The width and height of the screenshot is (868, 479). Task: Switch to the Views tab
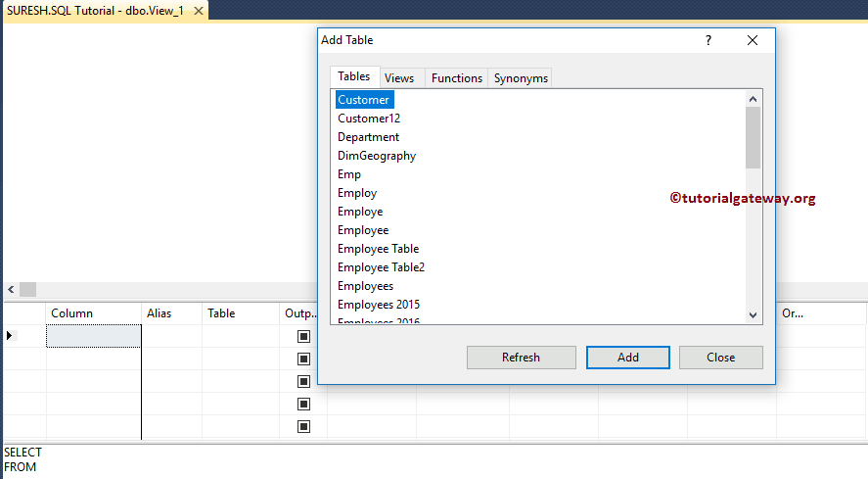tap(399, 78)
